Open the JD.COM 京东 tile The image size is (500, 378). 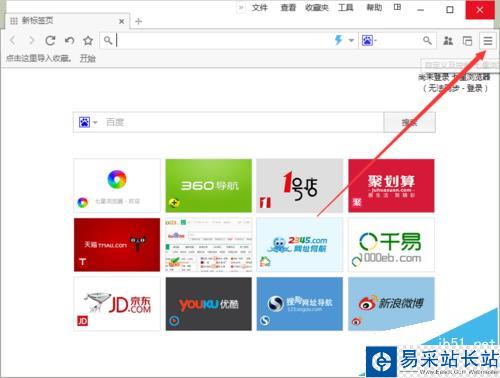(117, 304)
